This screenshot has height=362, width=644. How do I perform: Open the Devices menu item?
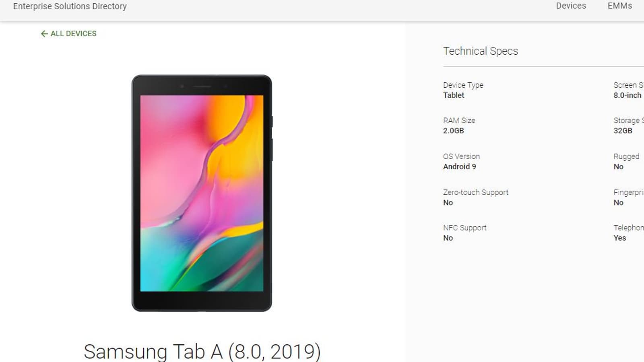point(571,6)
